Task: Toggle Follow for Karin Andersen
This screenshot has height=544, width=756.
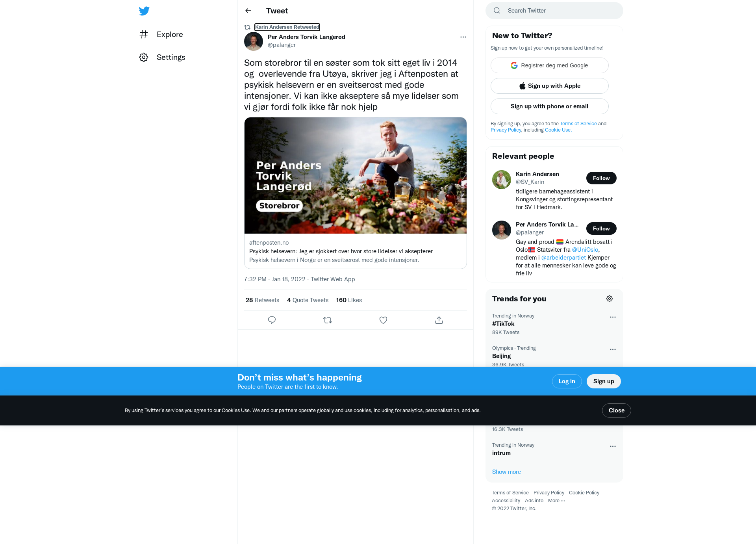Action: click(x=601, y=178)
